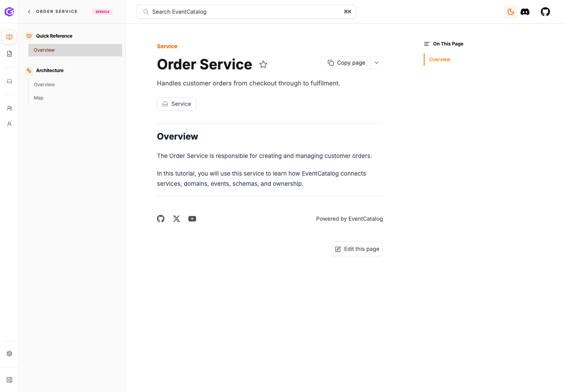This screenshot has height=392, width=565.
Task: Click the SERVICE tag badge in sidebar header
Action: point(102,12)
